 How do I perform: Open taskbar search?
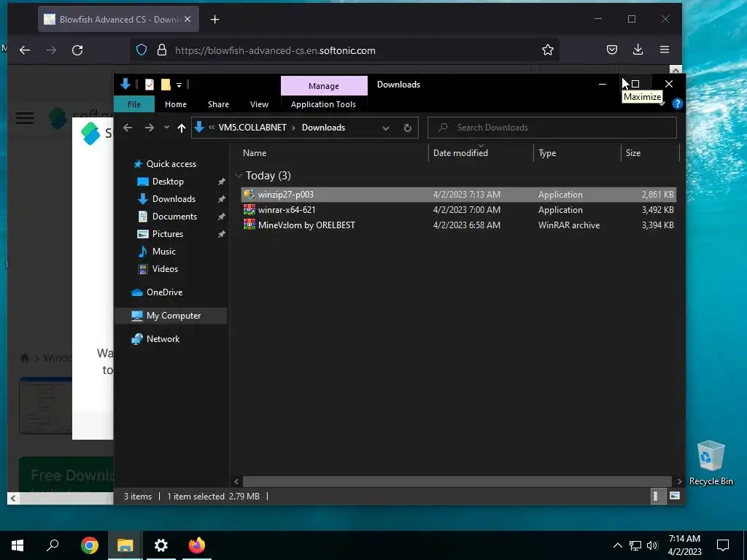[53, 545]
